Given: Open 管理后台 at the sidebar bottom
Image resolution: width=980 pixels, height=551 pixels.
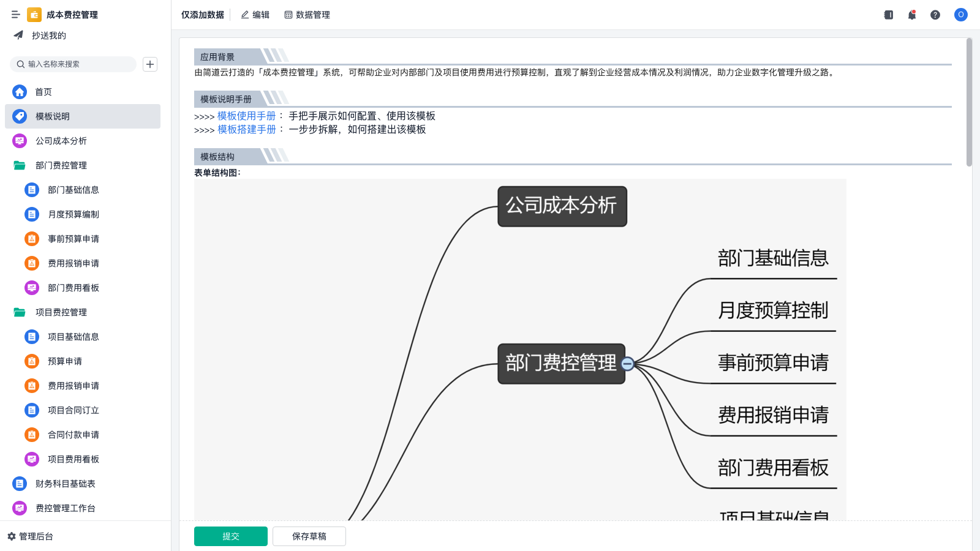Looking at the screenshot, I should point(31,536).
